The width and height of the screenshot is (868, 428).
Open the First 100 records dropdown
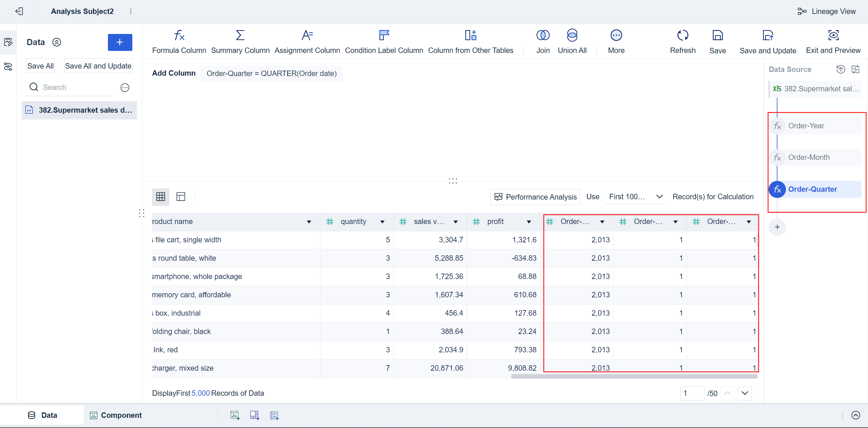636,197
